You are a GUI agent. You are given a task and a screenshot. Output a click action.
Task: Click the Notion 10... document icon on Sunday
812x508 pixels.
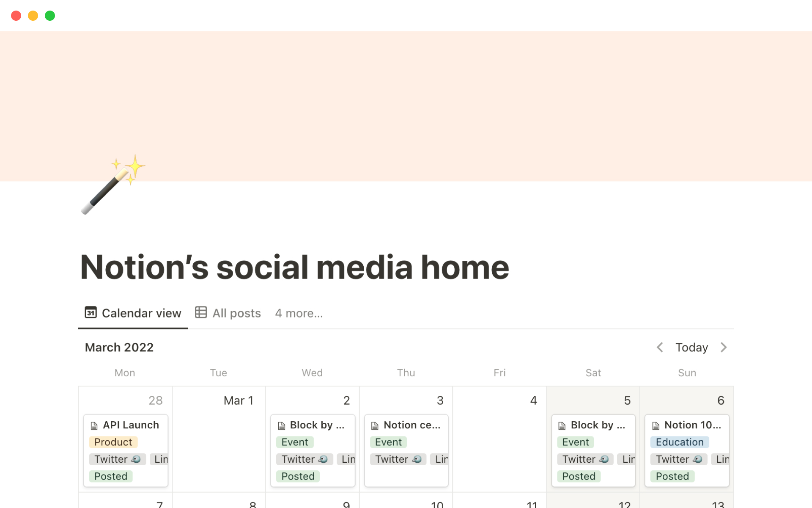tap(656, 424)
